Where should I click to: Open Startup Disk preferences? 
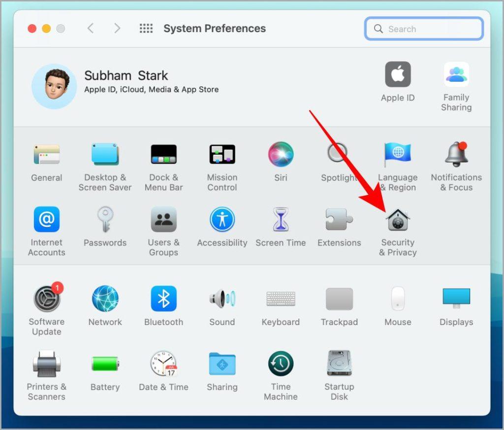[339, 364]
